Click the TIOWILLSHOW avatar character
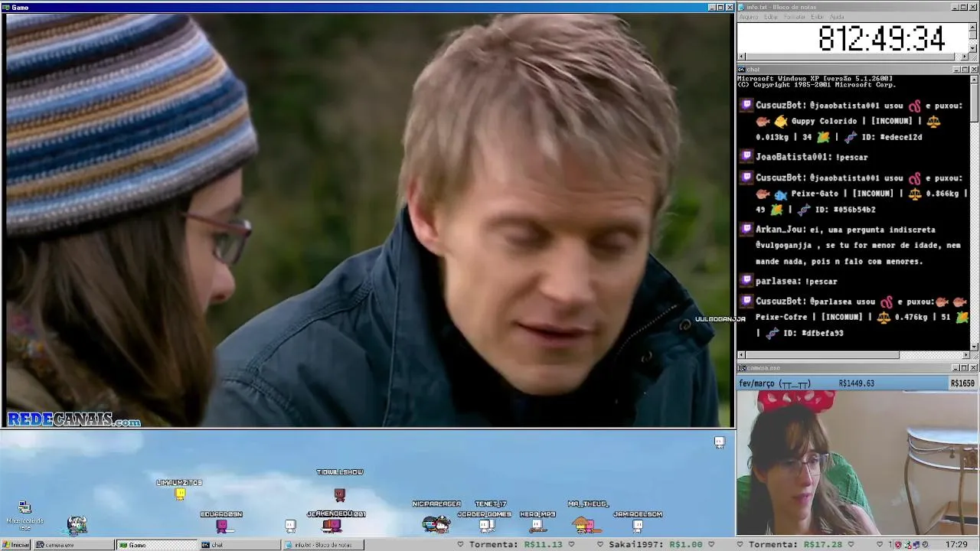 340,495
